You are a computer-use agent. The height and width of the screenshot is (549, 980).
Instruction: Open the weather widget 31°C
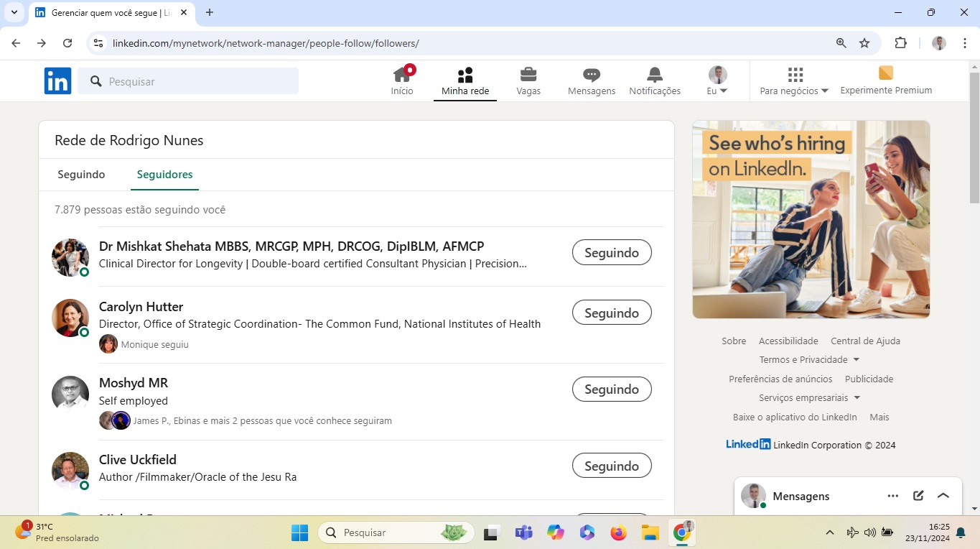(57, 532)
